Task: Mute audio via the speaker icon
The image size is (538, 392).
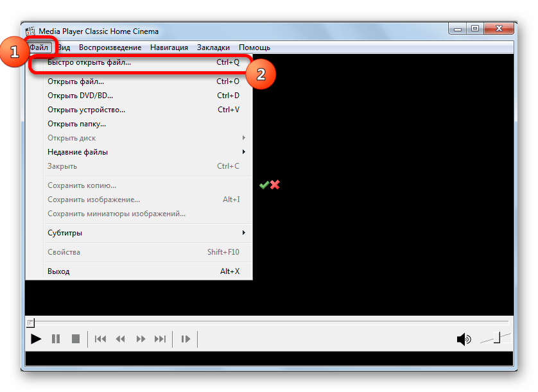Action: tap(464, 339)
